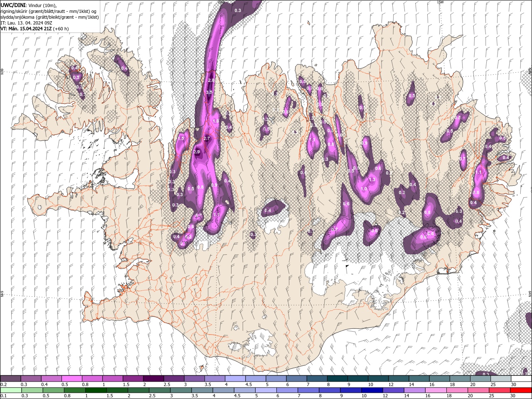Click the 'rigning/skúrir' description line
532x399 pixels.
click(49, 11)
